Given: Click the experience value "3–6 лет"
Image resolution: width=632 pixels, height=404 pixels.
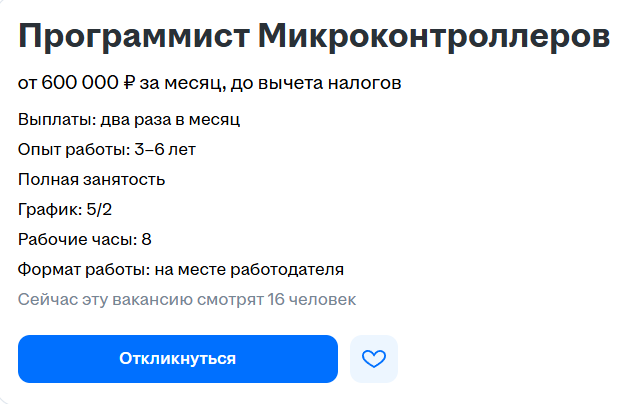Looking at the screenshot, I should tap(165, 150).
